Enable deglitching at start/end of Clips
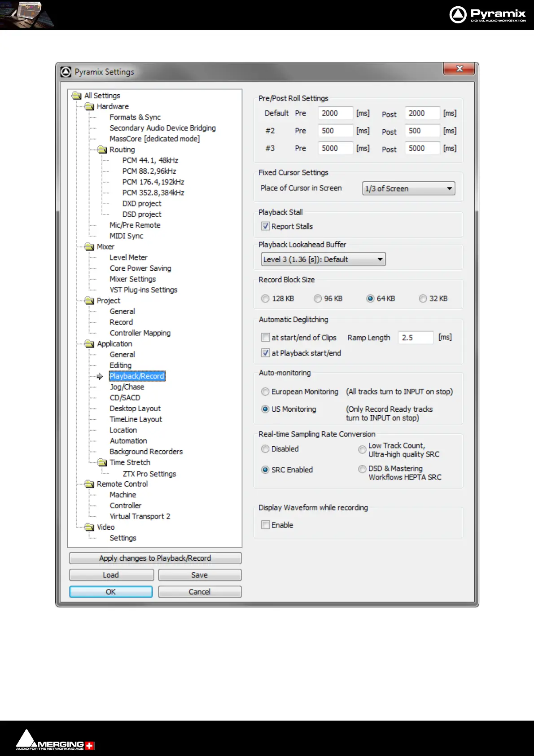534x756 pixels. 266,338
